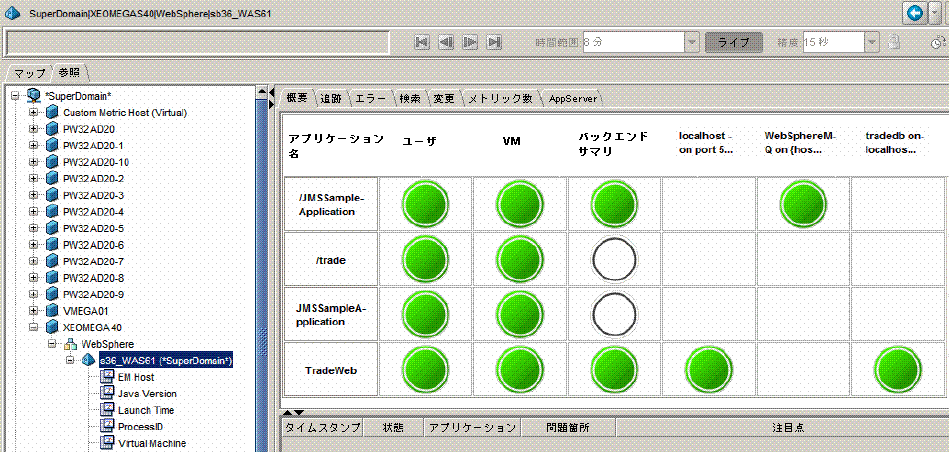This screenshot has width=949, height=452.
Task: Sort by 状態 column header
Action: click(393, 427)
